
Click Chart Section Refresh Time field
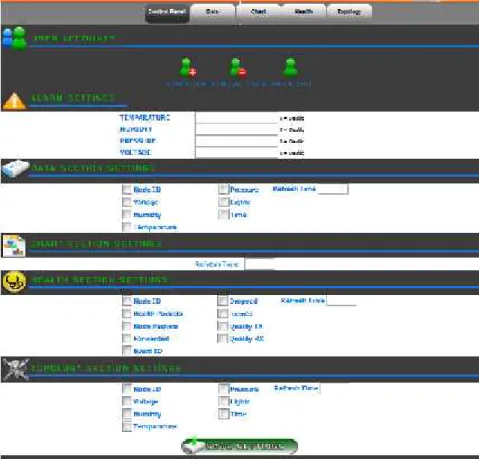[x=260, y=264]
